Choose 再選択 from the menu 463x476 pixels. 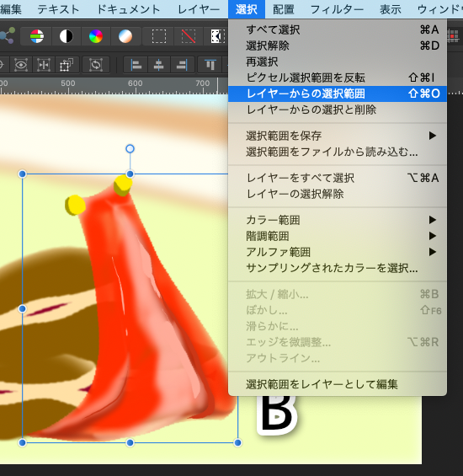tap(338, 62)
